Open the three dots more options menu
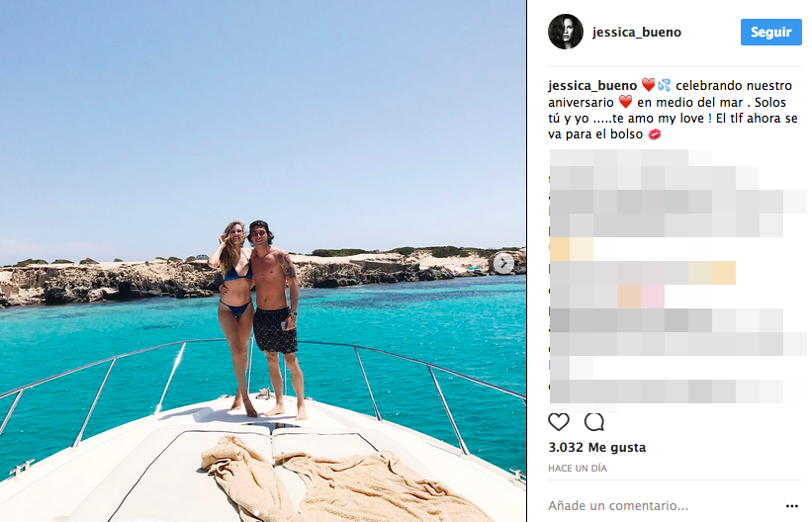This screenshot has height=522, width=812. click(791, 506)
